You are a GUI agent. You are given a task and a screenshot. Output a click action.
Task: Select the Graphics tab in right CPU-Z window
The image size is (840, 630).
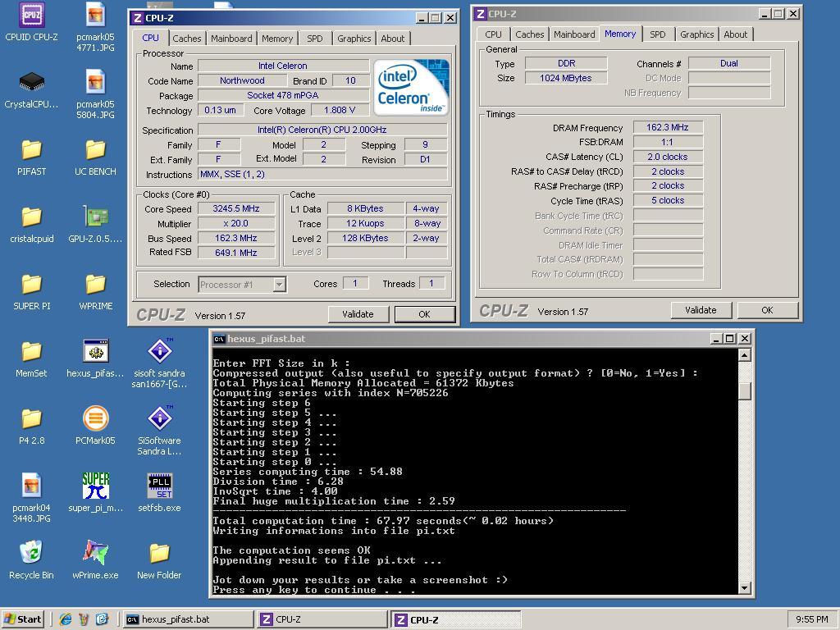click(x=696, y=34)
